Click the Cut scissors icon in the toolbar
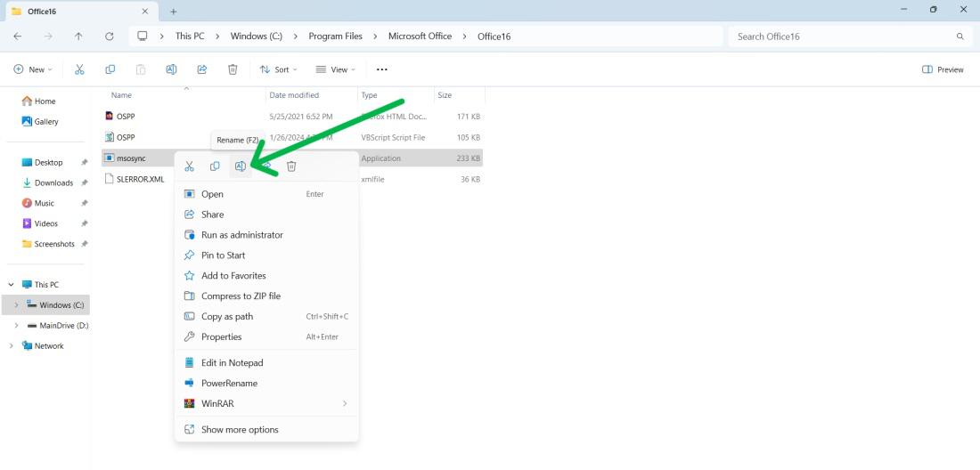Viewport: 980px width, 470px height. (79, 69)
